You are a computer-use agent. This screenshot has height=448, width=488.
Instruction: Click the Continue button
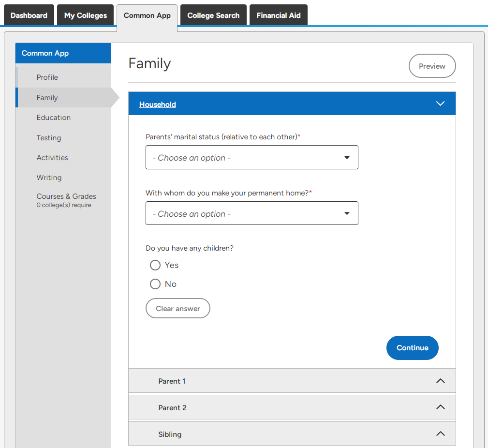413,348
